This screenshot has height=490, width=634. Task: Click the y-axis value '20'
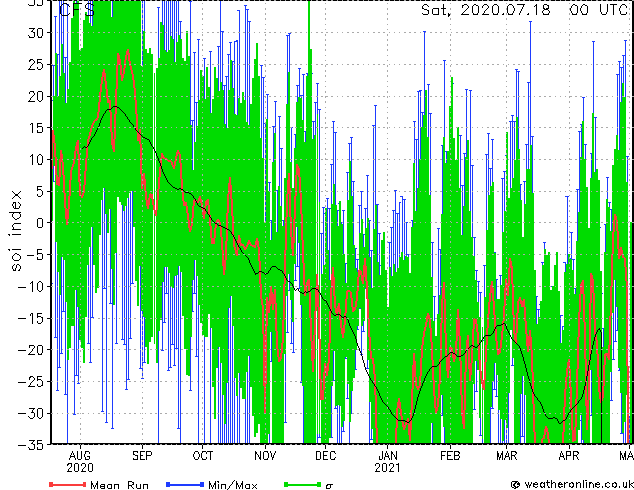pyautogui.click(x=36, y=96)
